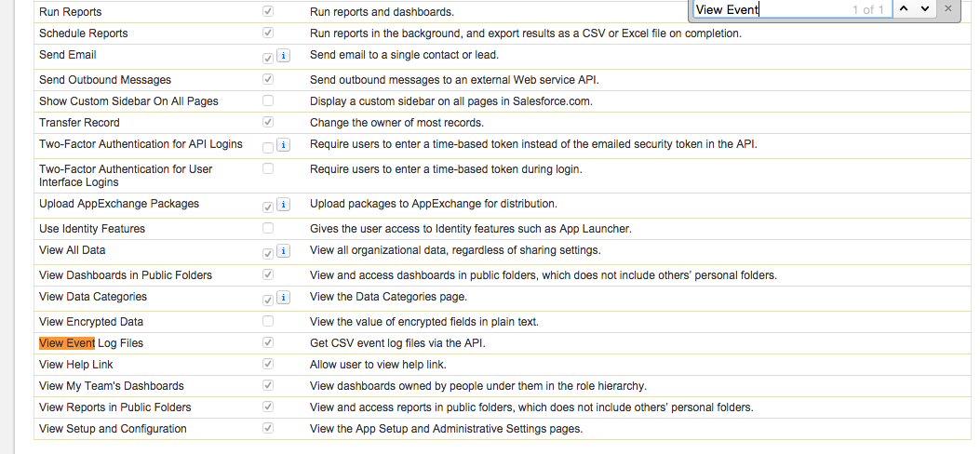Toggle the Run Reports checkbox
This screenshot has height=454, width=980.
pos(268,11)
